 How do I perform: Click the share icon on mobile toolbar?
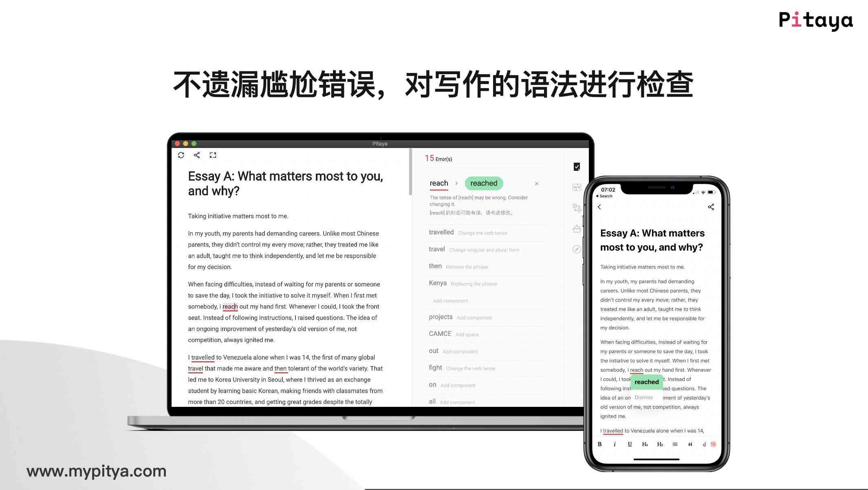point(710,207)
